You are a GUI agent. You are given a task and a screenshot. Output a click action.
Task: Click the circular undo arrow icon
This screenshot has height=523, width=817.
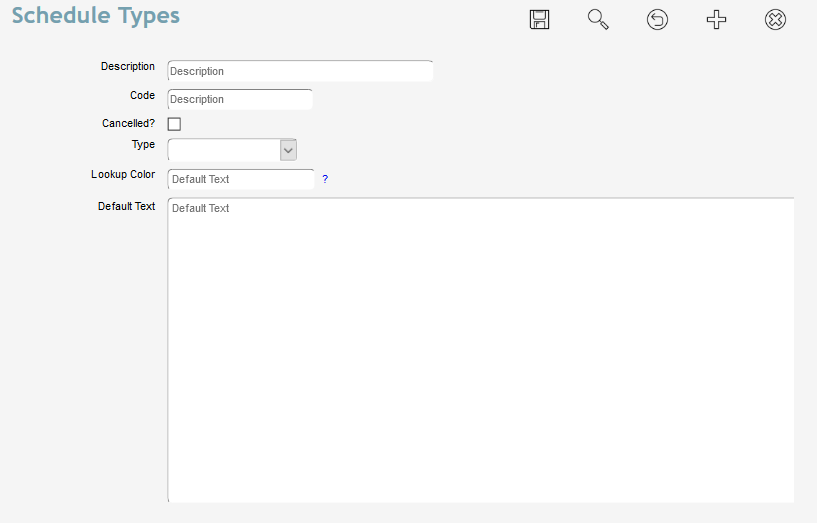(657, 20)
